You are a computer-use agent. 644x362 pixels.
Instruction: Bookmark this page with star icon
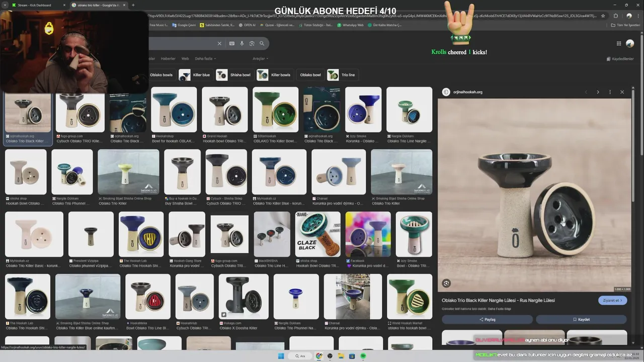pyautogui.click(x=604, y=16)
